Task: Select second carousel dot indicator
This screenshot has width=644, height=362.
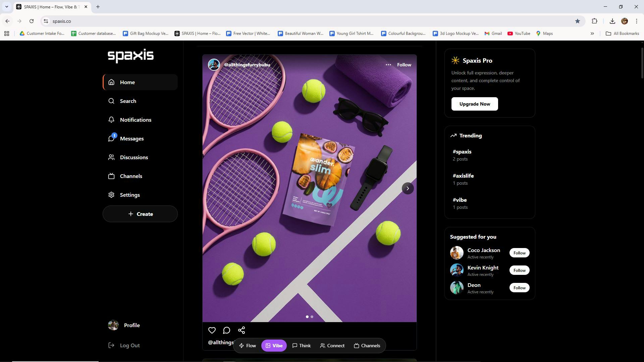Action: (x=312, y=316)
